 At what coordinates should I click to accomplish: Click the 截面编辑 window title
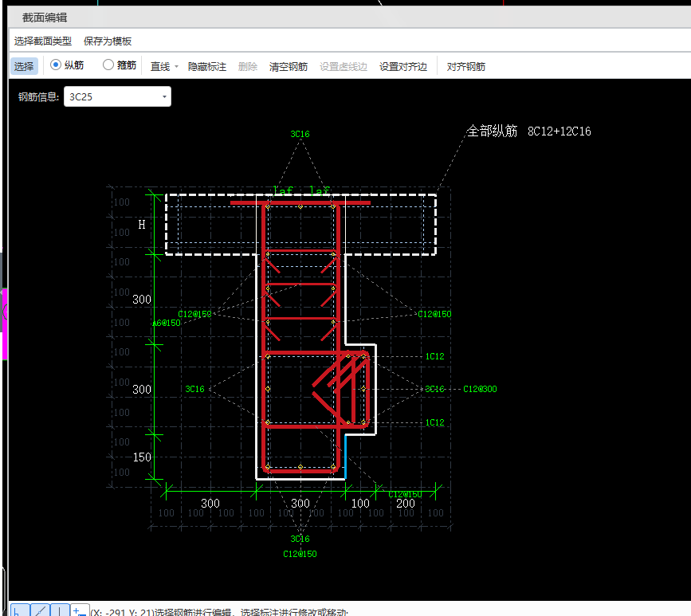tap(45, 18)
